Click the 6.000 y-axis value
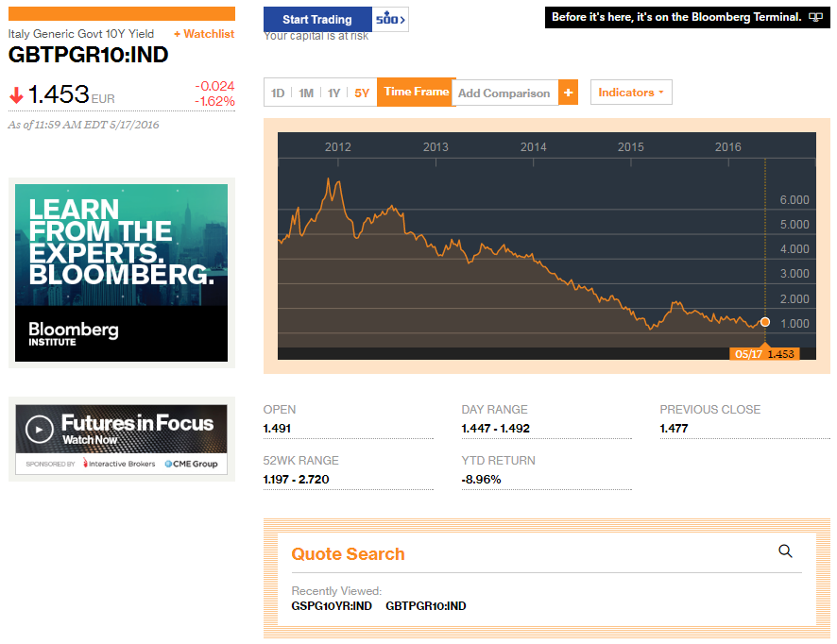The height and width of the screenshot is (644, 837). (x=794, y=199)
